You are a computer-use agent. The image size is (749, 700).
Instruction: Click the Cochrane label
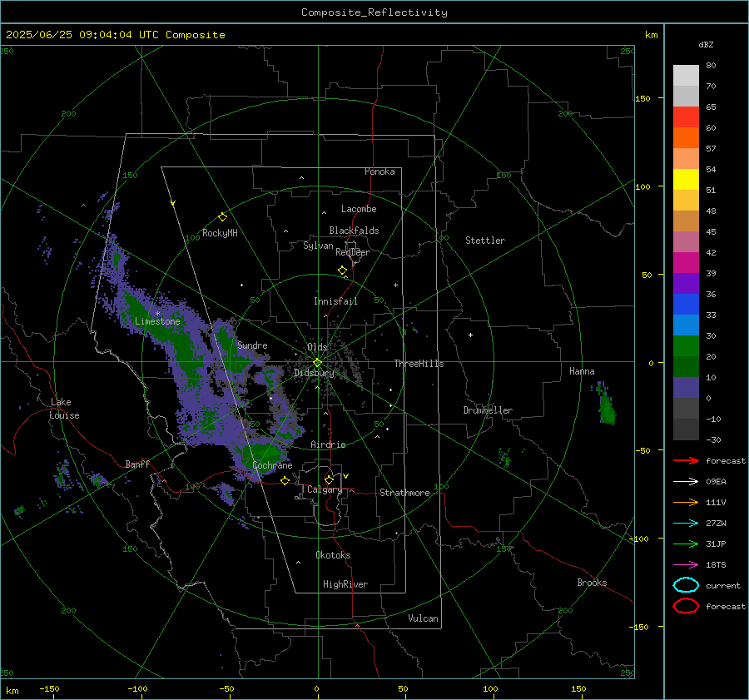[272, 465]
